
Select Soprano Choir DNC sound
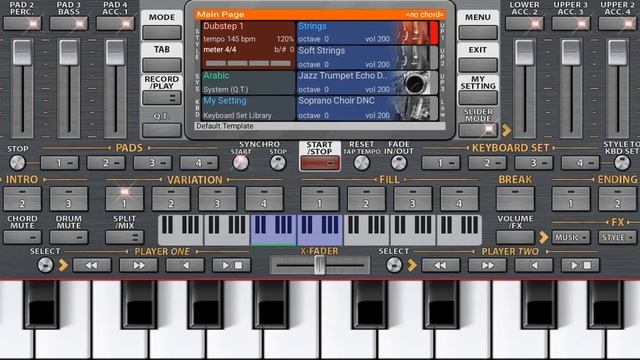(x=367, y=108)
